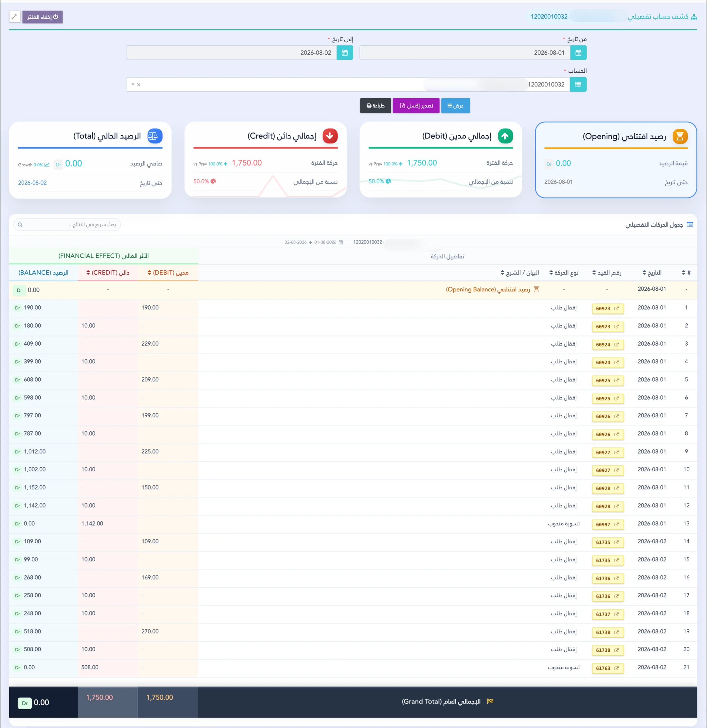Open entry 61735 in row 14
Viewport: 707px width, 728px height.
[x=607, y=542]
